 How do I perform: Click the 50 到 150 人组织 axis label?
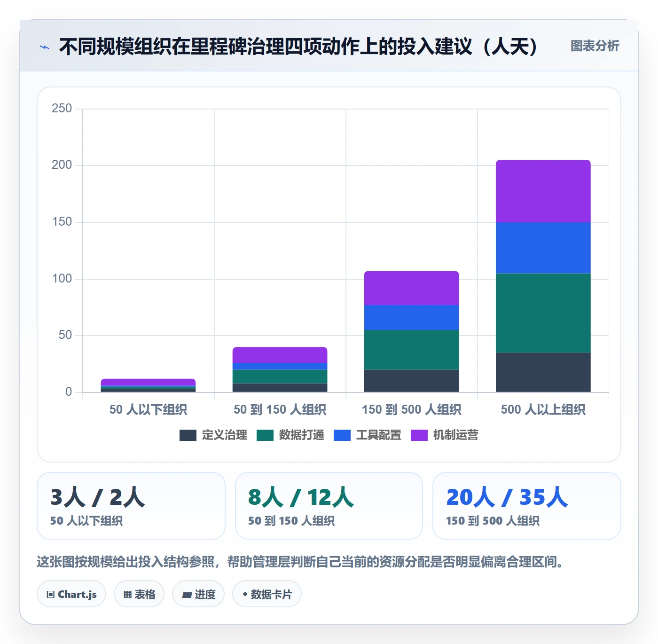tap(280, 409)
